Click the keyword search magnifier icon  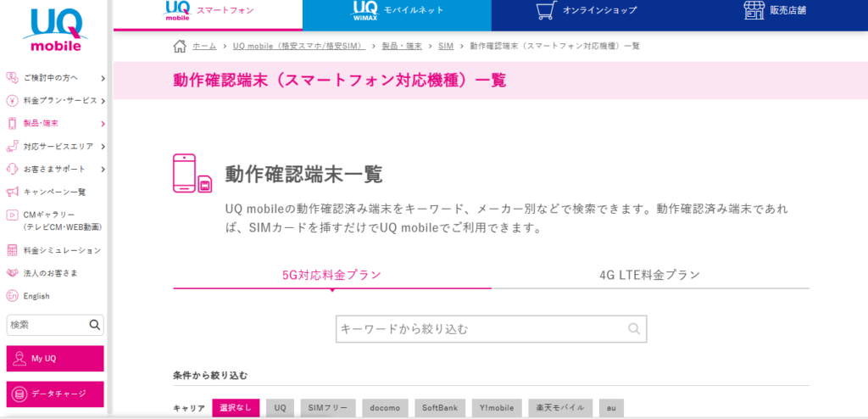click(x=634, y=328)
